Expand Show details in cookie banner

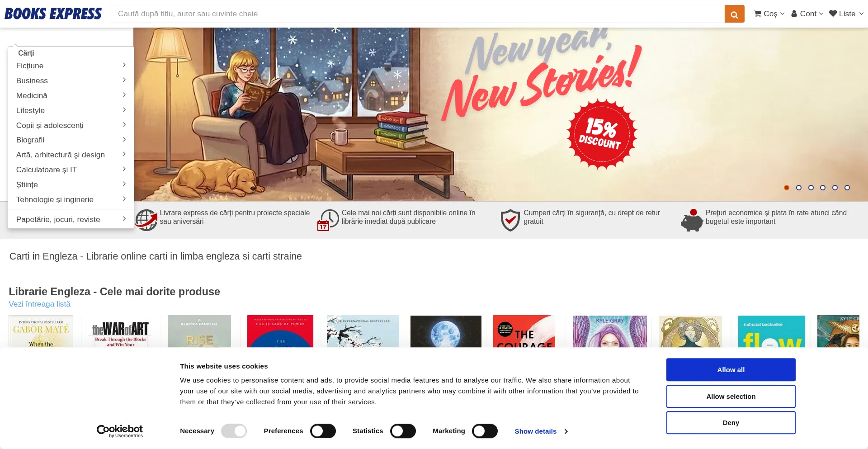pos(541,431)
